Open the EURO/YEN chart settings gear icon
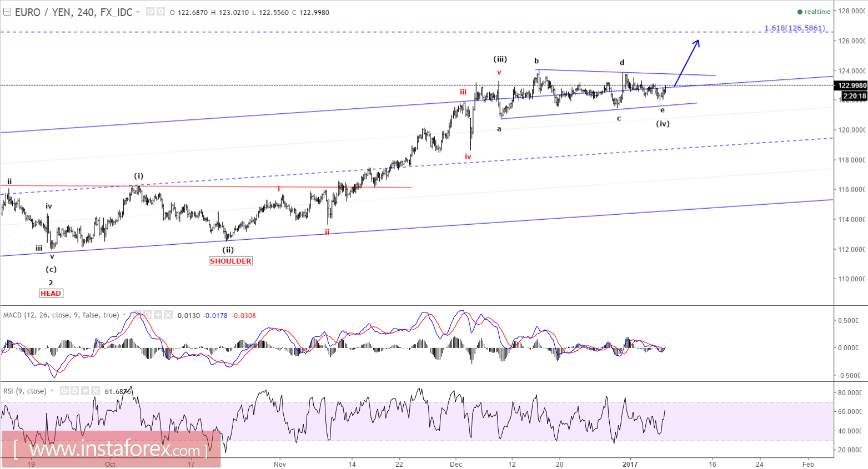Screen dimensions: 868x469 160,11
